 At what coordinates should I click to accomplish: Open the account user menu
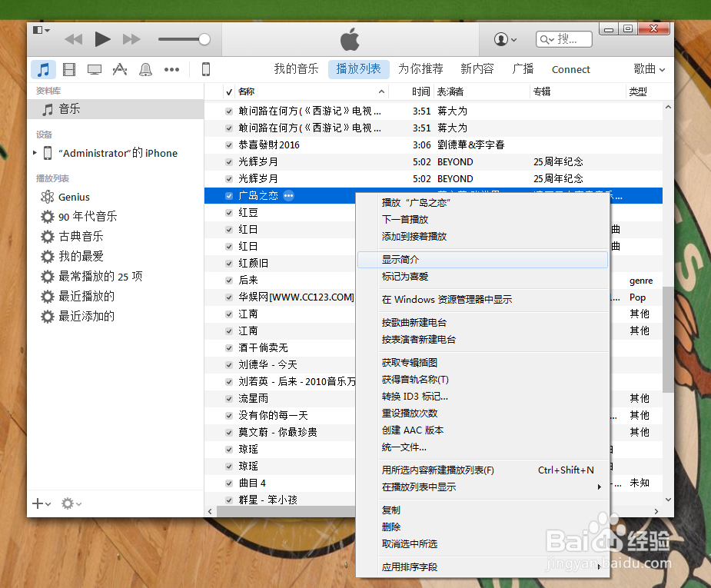click(505, 39)
